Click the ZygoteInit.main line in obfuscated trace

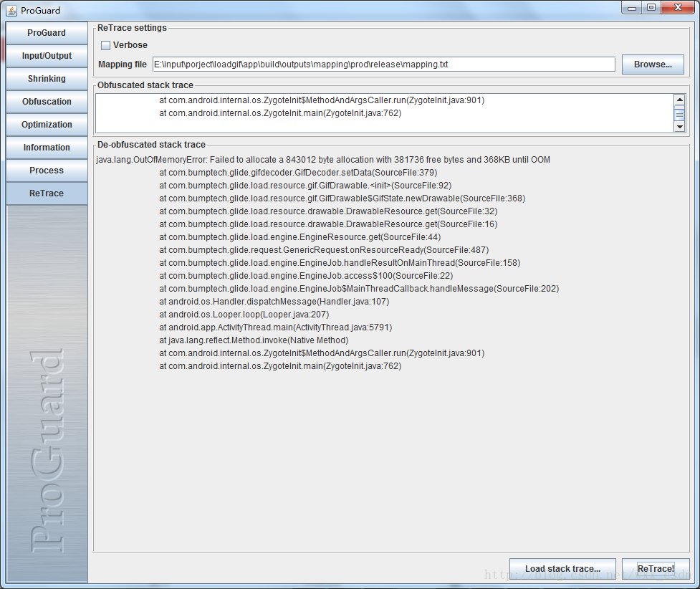tap(280, 113)
